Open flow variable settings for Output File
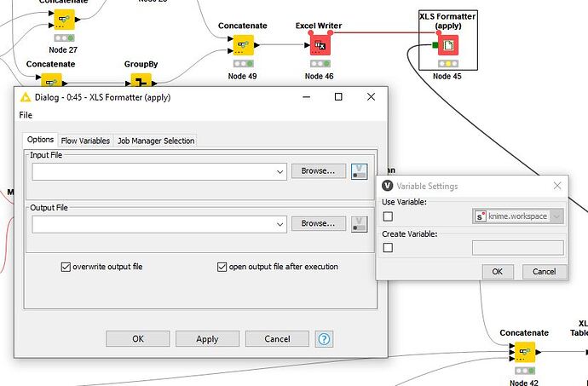Image resolution: width=588 pixels, height=386 pixels. (360, 224)
